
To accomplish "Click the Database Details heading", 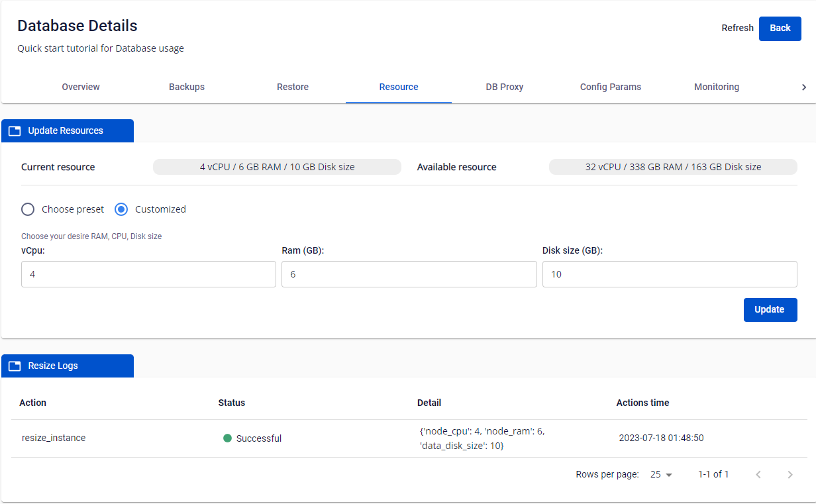I will (77, 26).
